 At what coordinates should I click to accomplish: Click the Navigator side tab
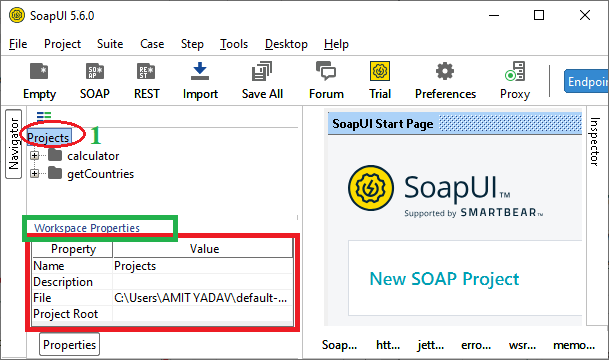14,144
